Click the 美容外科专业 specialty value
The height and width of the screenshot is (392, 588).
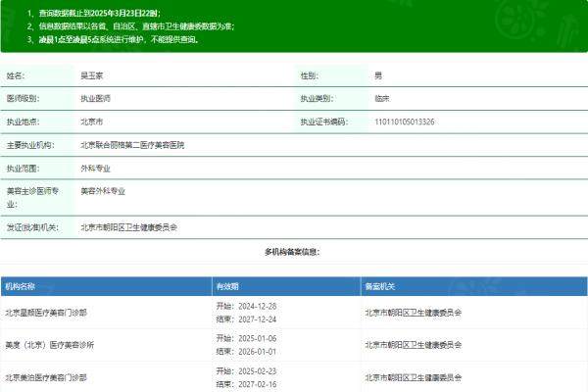(103, 191)
